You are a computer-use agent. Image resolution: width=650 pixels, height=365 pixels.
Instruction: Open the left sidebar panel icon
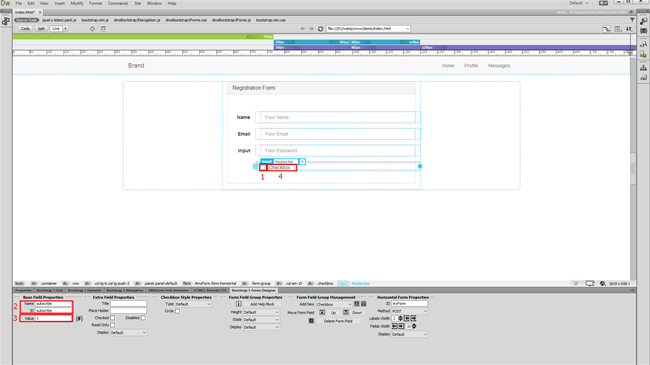click(5, 22)
